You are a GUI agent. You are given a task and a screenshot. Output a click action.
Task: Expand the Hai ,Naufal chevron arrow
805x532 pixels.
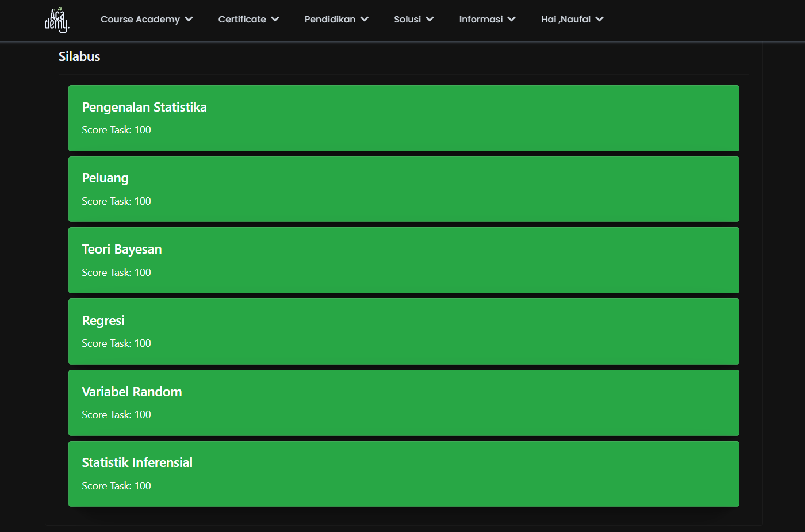point(599,19)
